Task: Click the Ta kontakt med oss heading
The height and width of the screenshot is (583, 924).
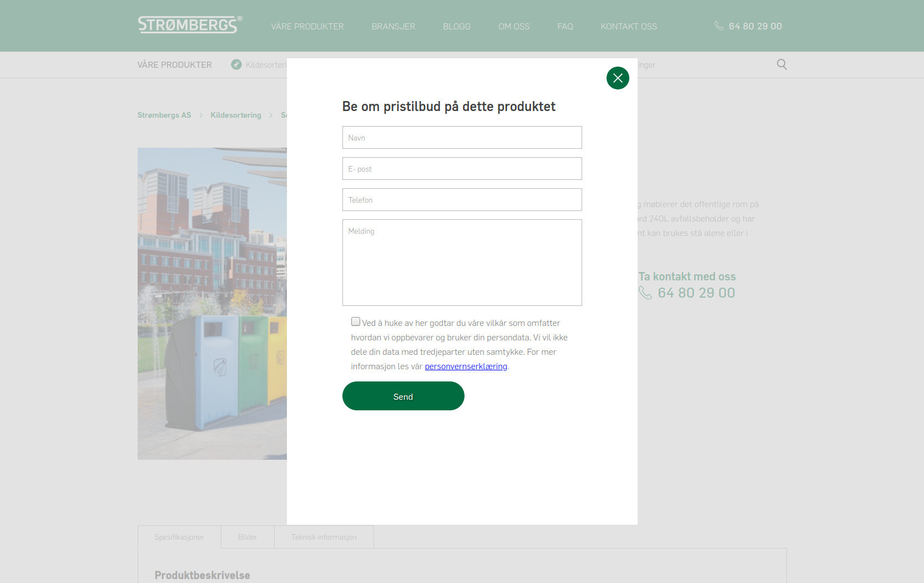Action: [687, 277]
